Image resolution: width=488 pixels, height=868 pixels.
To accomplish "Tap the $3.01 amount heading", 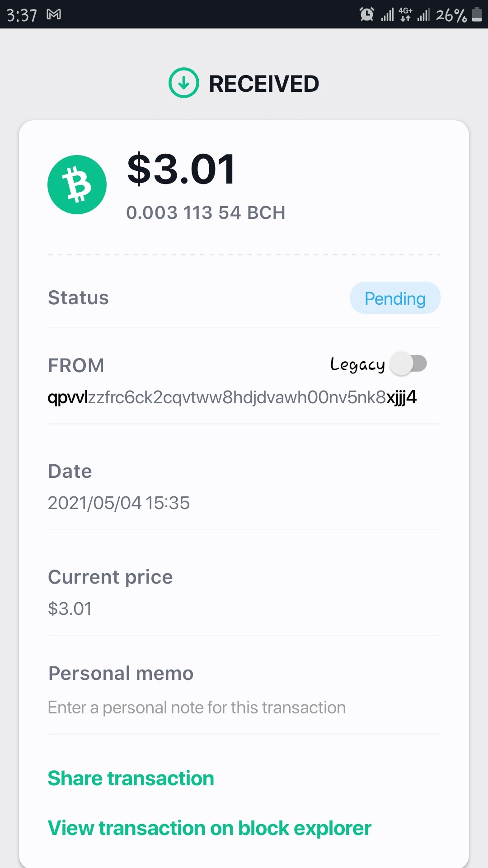I will pyautogui.click(x=181, y=170).
